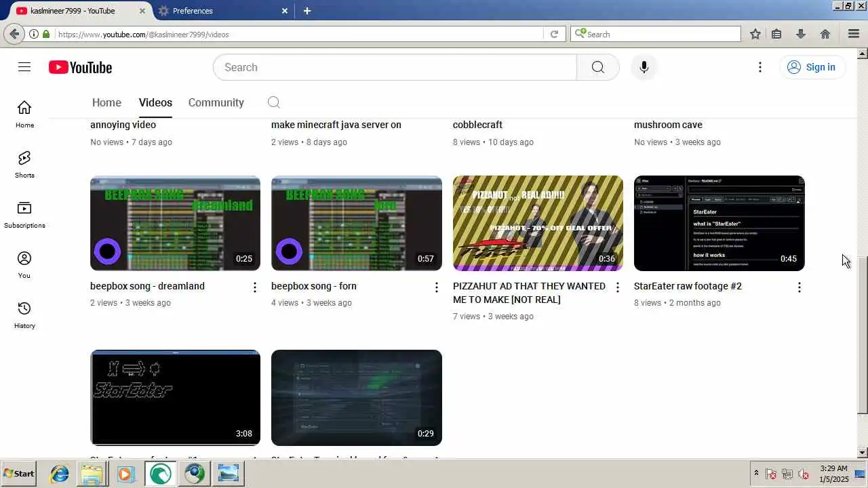The width and height of the screenshot is (868, 488).
Task: Click the page vertical scrollbar thumb
Action: tap(863, 335)
